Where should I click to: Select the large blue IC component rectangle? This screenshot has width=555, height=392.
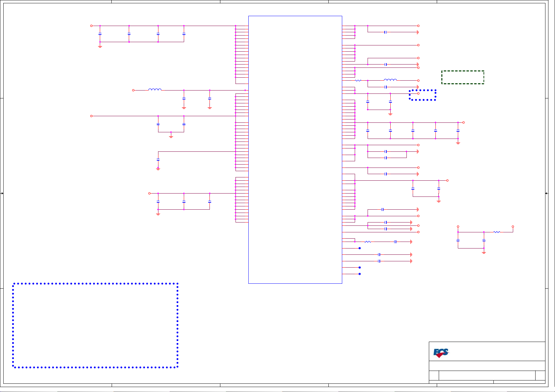click(x=295, y=149)
